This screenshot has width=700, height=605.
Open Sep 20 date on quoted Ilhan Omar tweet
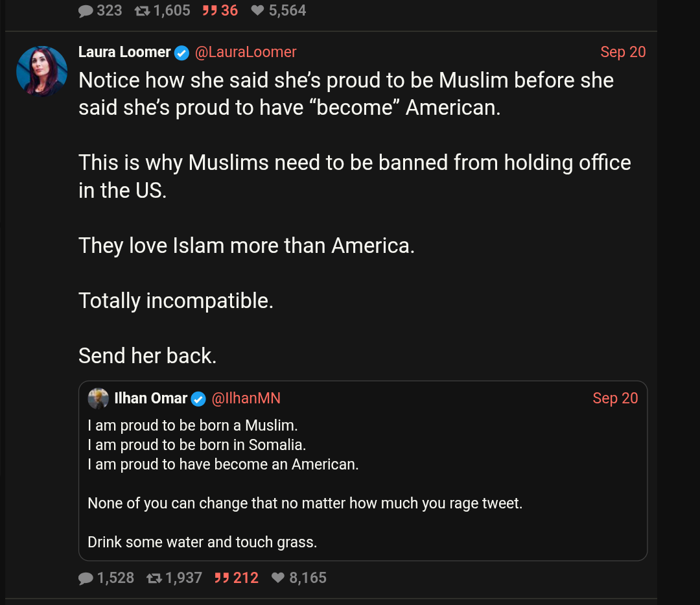[615, 398]
